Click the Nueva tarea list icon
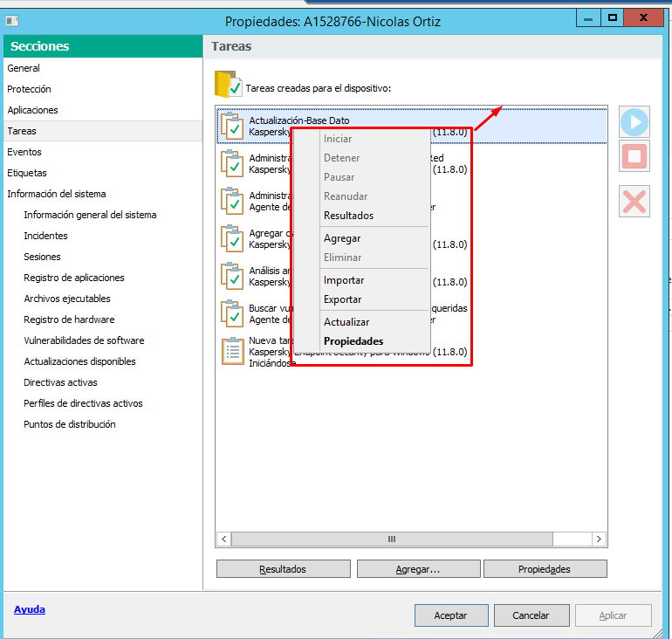Screen dimensions: 672x639 click(x=232, y=351)
